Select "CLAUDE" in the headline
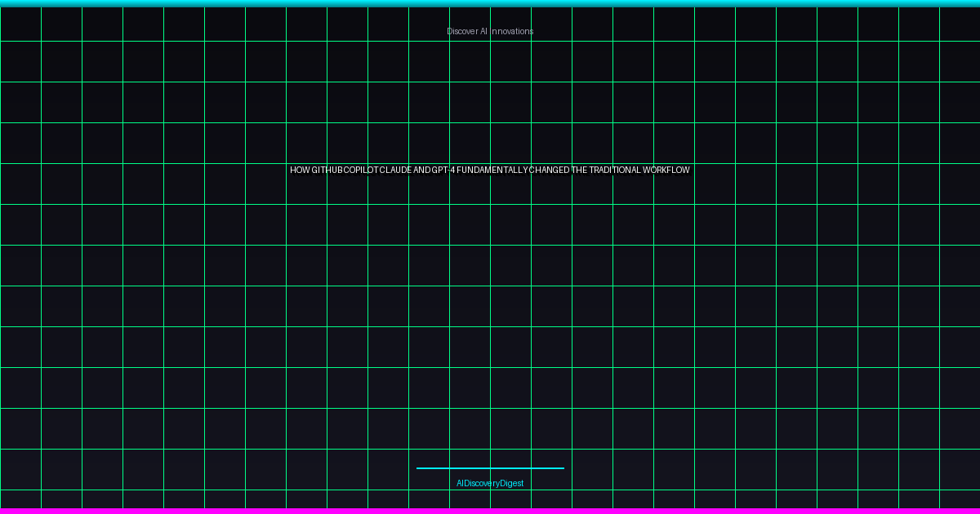Screen dimensions: 980x514 pos(395,171)
